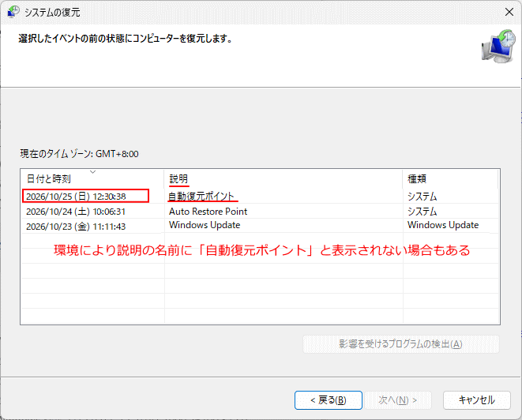The height and width of the screenshot is (420, 522).
Task: Click Windows Update in the 説明 column
Action: (205, 225)
